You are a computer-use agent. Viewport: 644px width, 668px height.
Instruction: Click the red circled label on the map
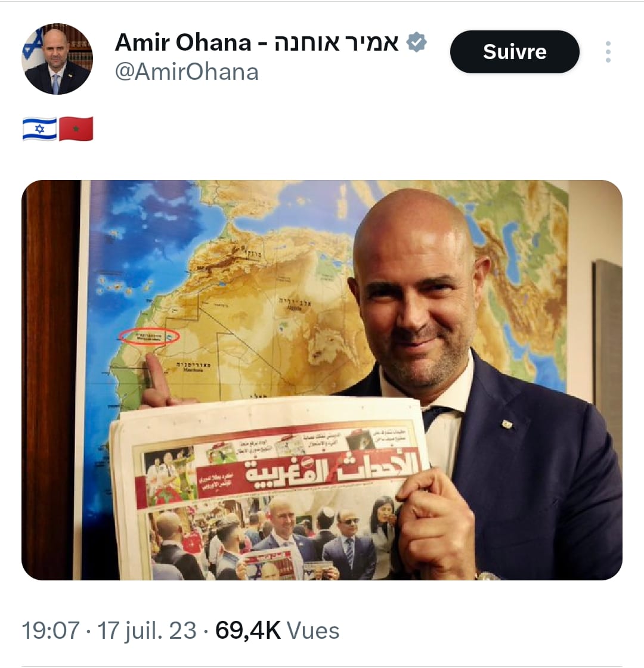(x=148, y=337)
